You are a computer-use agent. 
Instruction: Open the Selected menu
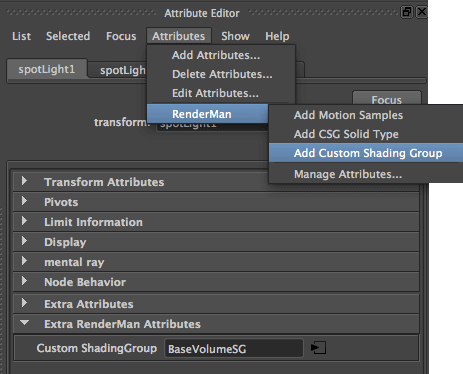[x=68, y=36]
